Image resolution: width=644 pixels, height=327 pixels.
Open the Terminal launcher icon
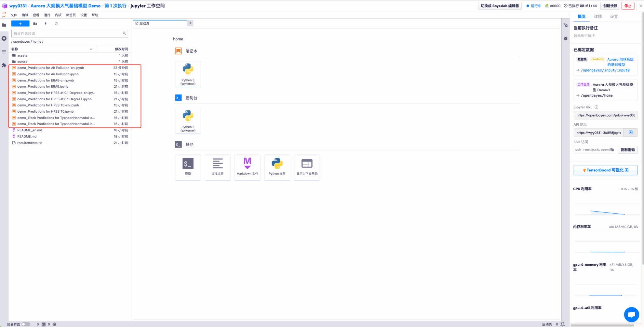pos(188,167)
